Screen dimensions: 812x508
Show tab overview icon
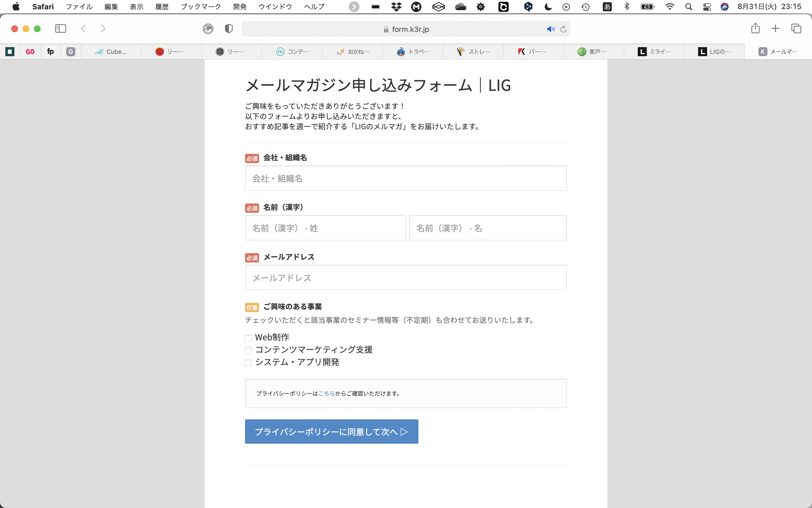[796, 29]
